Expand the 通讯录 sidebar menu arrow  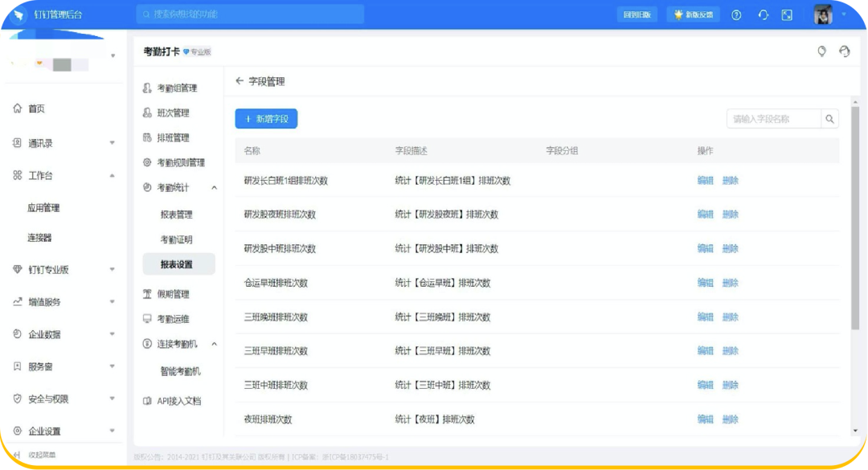point(112,143)
